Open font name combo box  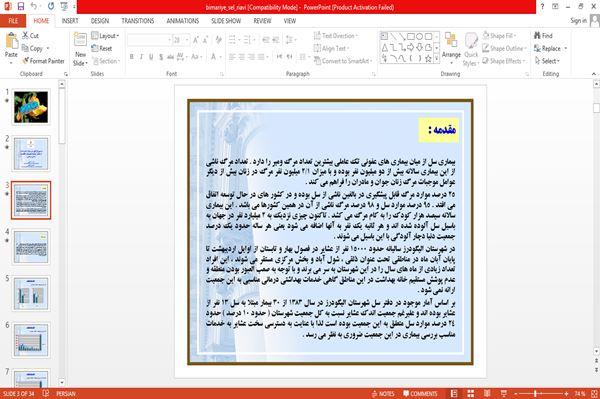pos(149,40)
